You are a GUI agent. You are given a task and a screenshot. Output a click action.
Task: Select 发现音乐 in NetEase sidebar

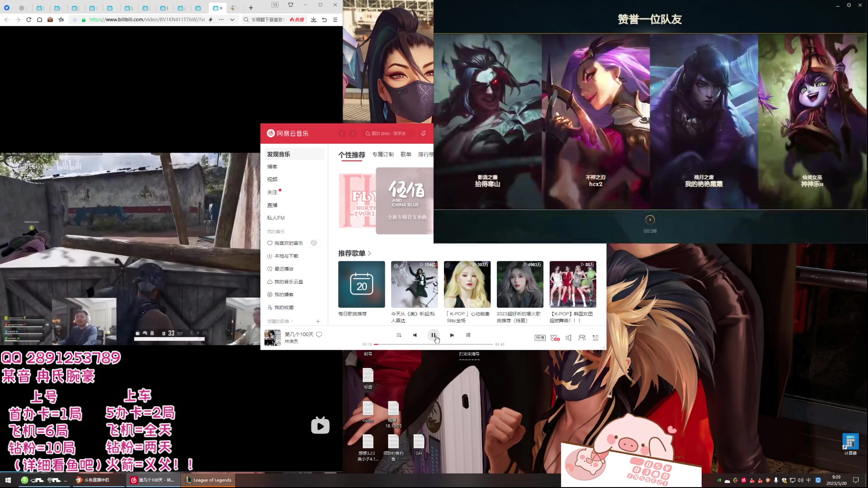[294, 154]
